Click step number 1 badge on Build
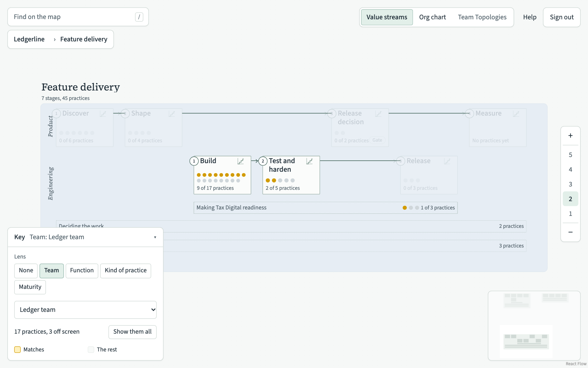588x368 pixels. [194, 161]
